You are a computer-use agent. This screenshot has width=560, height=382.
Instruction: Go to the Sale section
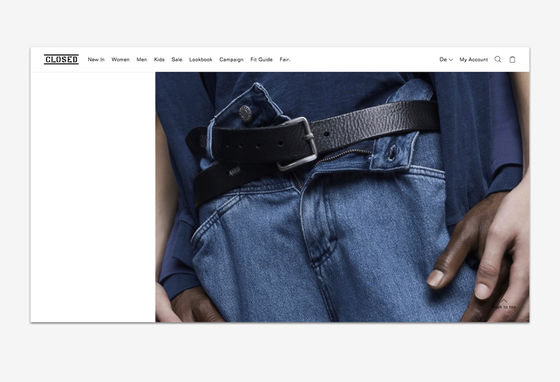click(177, 59)
